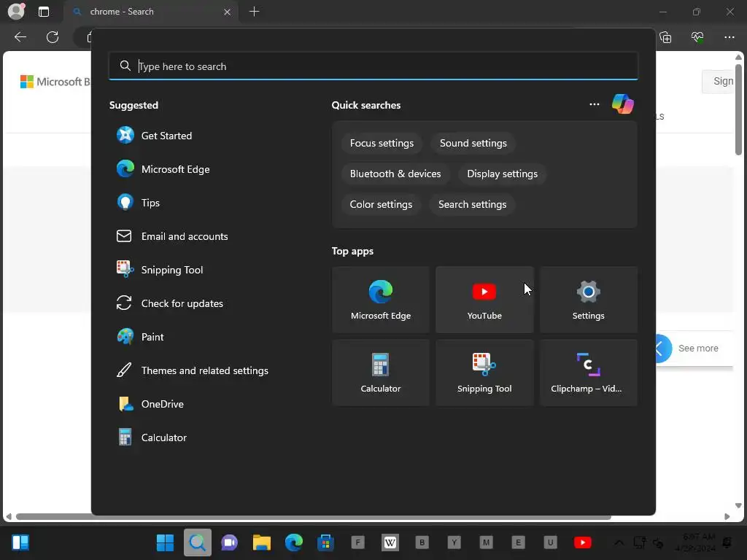Open Microsoft Edge from taskbar
Screen dimensions: 747x560
[293, 542]
